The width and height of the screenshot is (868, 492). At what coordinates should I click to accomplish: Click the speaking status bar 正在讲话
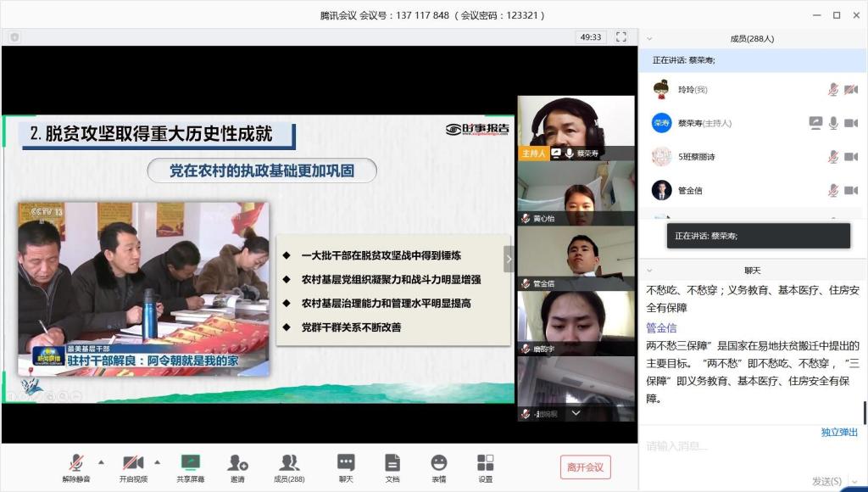753,60
